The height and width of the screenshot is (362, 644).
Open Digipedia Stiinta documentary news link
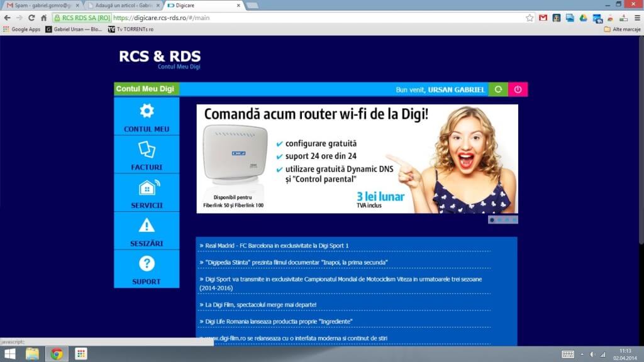click(296, 262)
